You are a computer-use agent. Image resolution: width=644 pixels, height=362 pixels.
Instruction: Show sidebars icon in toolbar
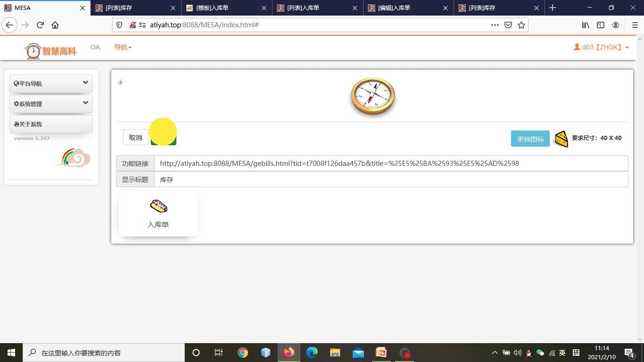click(x=601, y=25)
